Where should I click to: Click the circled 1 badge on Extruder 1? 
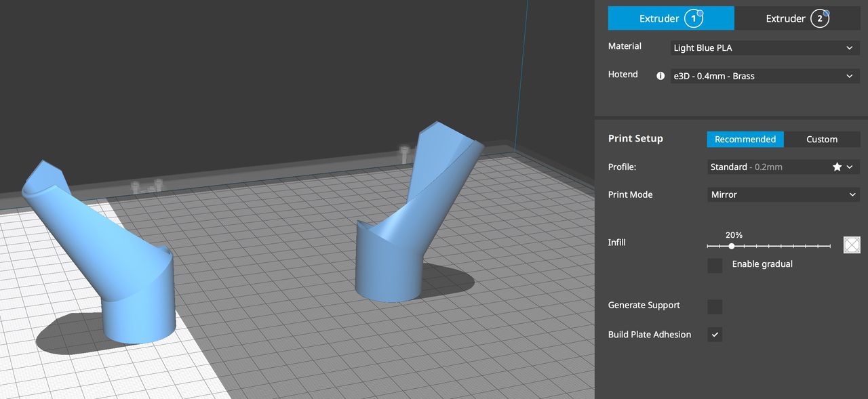(693, 18)
